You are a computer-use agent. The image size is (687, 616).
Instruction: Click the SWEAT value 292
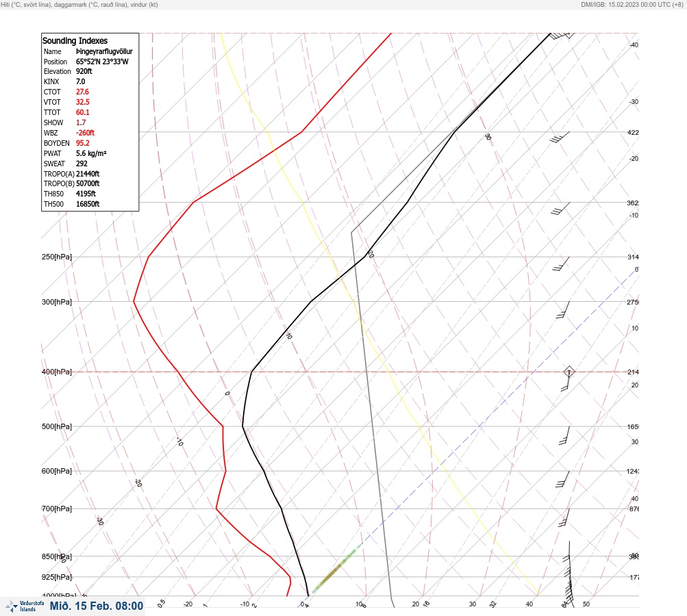82,164
